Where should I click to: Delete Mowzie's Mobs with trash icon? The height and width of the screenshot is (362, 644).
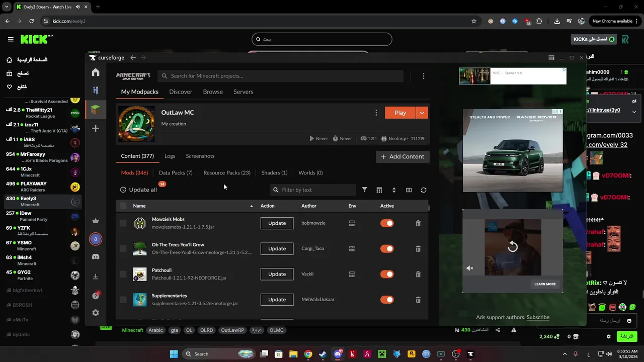click(x=418, y=223)
